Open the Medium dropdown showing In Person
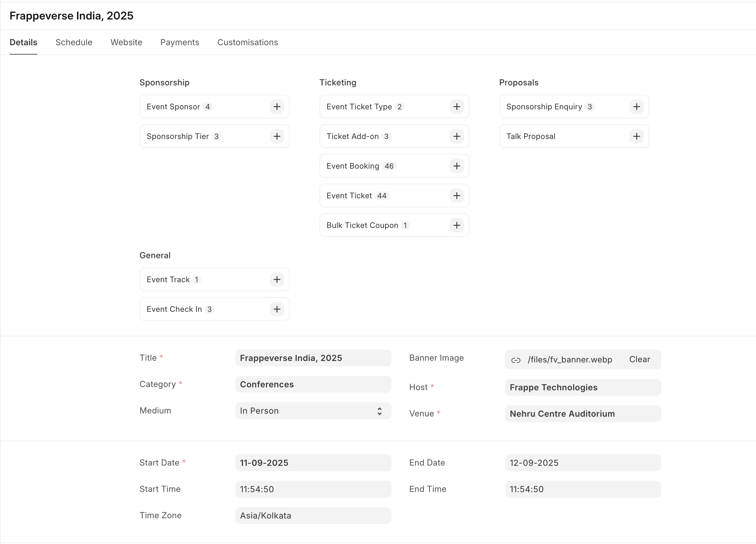Viewport: 756px width, 544px height. 313,411
